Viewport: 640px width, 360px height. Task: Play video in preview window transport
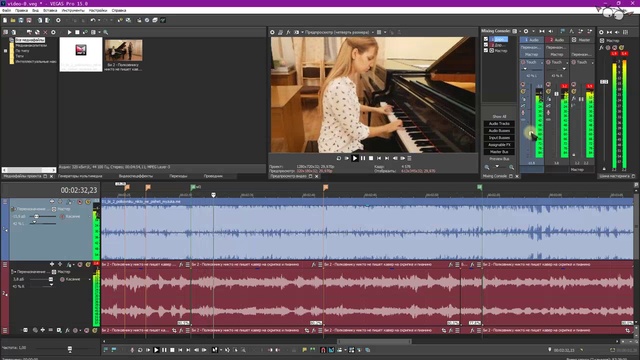pyautogui.click(x=355, y=158)
